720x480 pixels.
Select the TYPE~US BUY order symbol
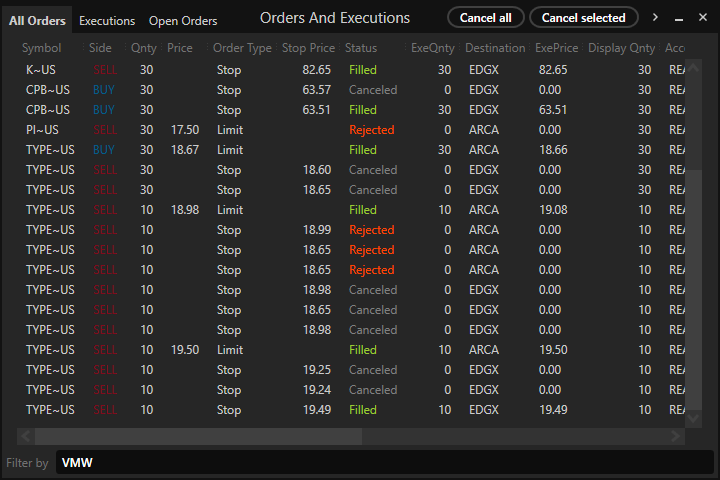tap(50, 150)
